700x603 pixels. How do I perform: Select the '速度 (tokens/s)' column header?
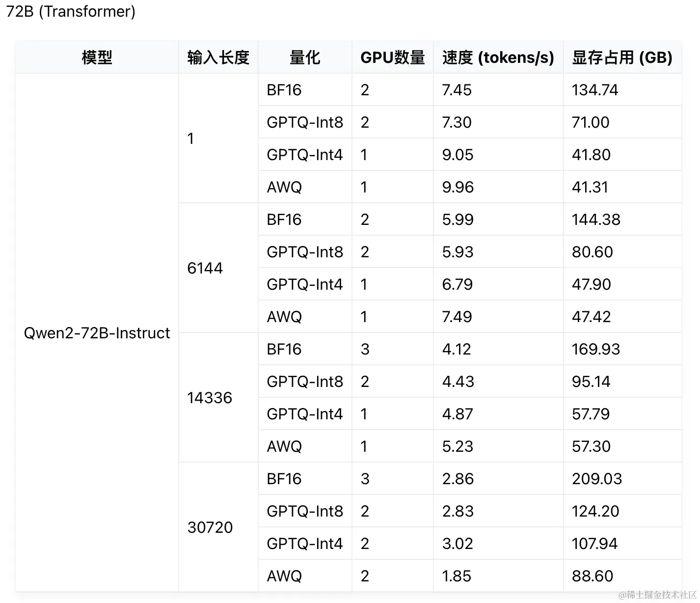(x=498, y=57)
